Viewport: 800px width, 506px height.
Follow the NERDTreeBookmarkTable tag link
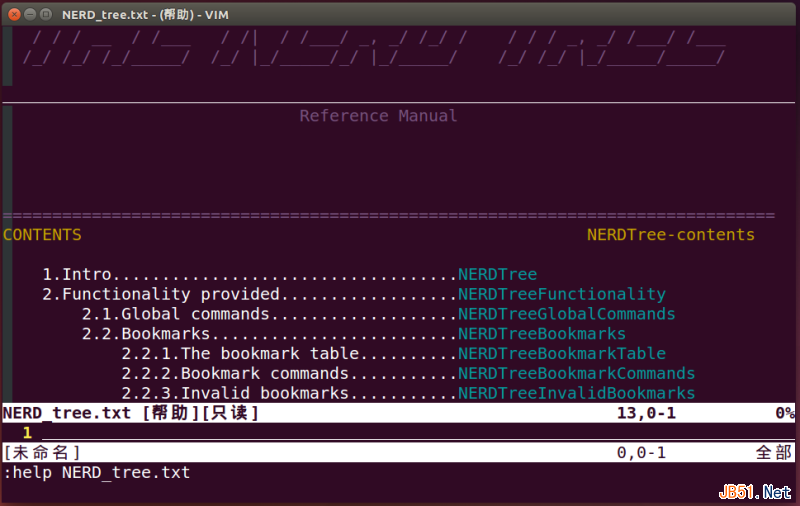point(562,354)
